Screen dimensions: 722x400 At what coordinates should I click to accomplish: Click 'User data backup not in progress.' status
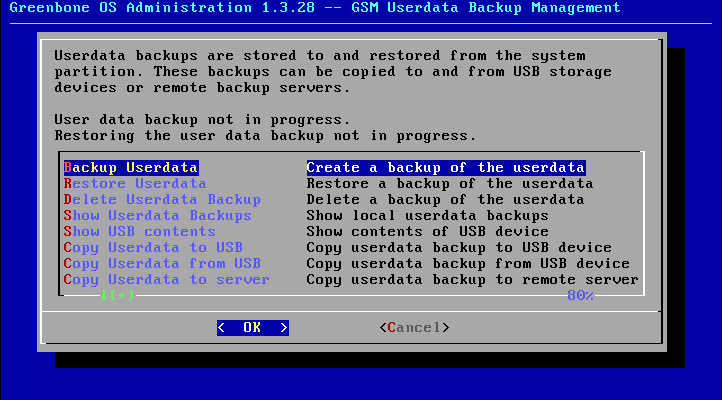(202, 120)
